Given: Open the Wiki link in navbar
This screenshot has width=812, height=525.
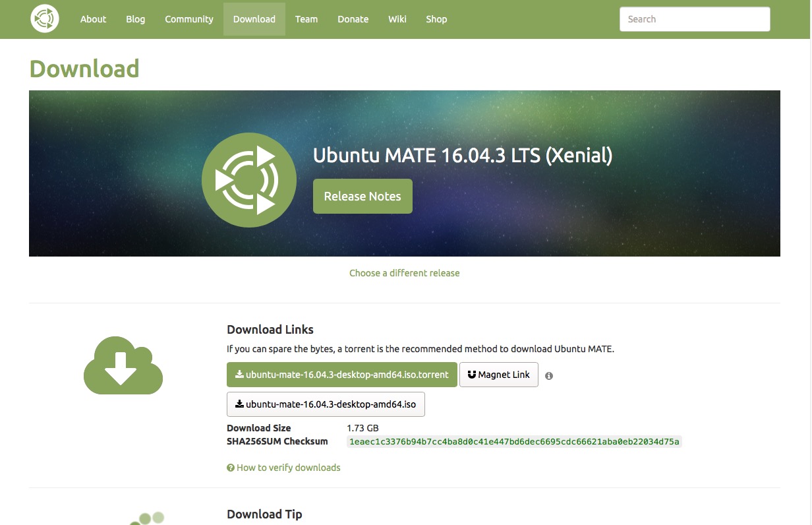Looking at the screenshot, I should coord(397,19).
